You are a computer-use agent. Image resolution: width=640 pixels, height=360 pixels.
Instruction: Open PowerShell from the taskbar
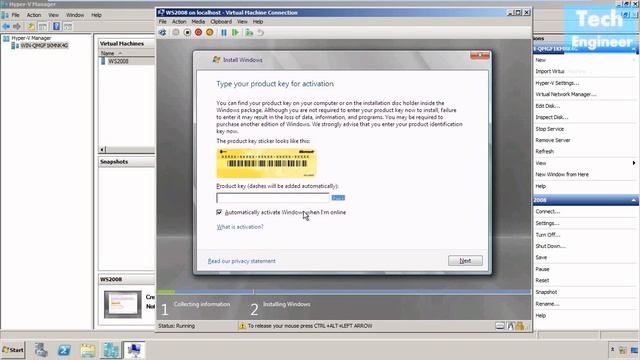point(64,350)
